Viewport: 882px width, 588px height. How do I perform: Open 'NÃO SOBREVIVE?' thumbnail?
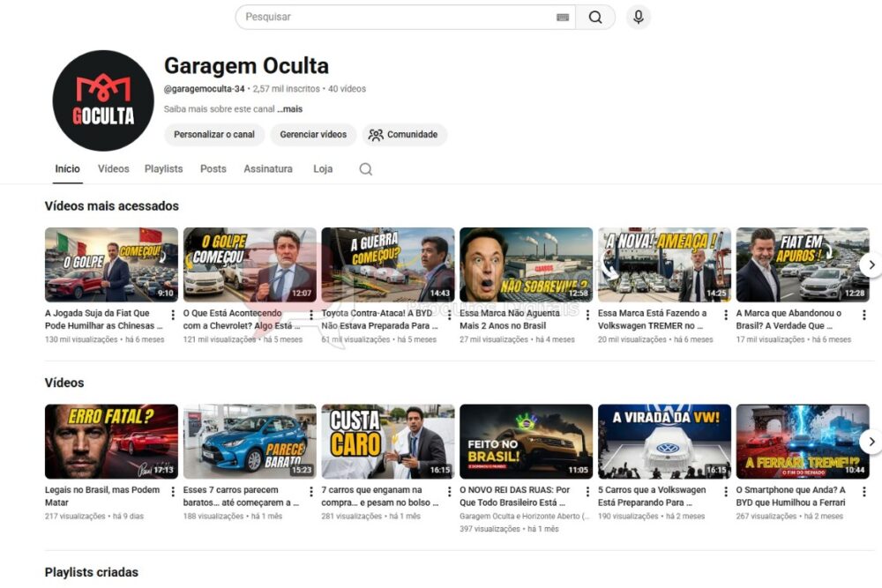526,264
